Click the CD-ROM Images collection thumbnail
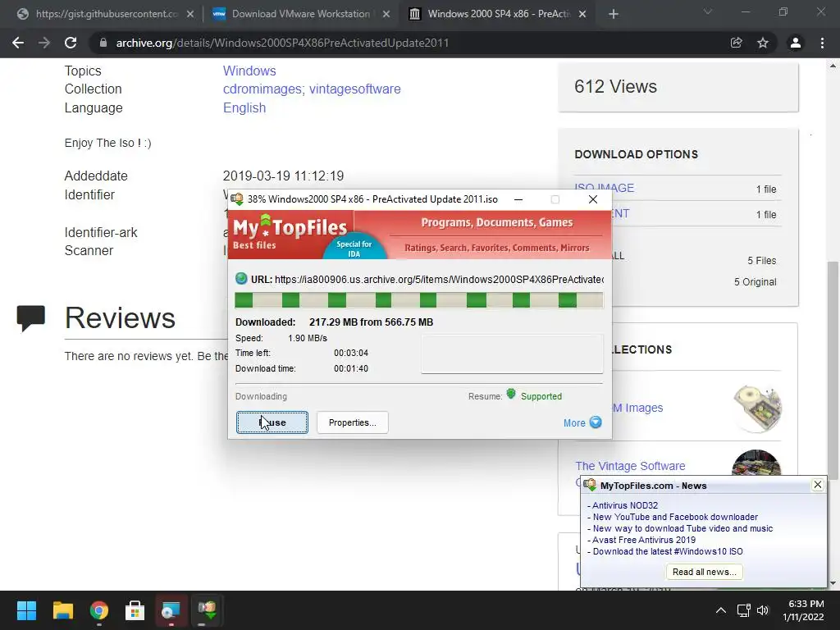The width and height of the screenshot is (840, 630). 756,409
